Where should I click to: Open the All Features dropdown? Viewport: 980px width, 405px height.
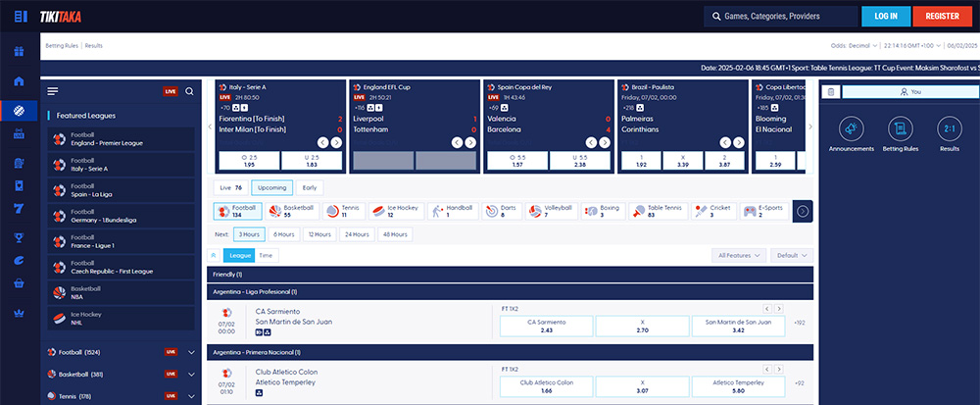pyautogui.click(x=738, y=255)
